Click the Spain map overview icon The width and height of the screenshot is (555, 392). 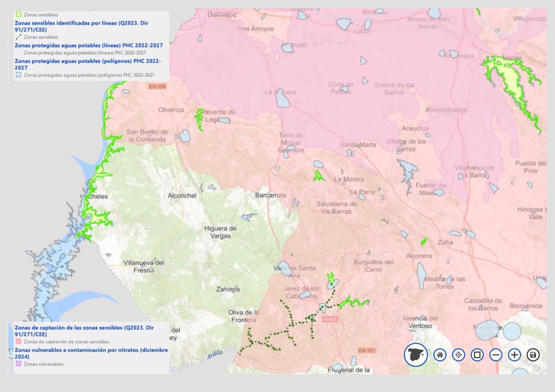pos(416,355)
